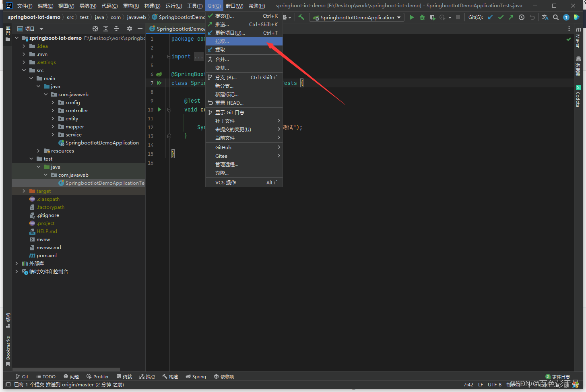
Task: Open project panel gear settings
Action: (x=129, y=29)
